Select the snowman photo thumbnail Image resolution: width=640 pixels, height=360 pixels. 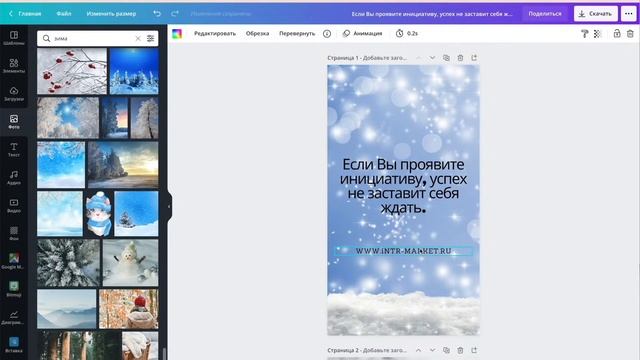tap(130, 263)
